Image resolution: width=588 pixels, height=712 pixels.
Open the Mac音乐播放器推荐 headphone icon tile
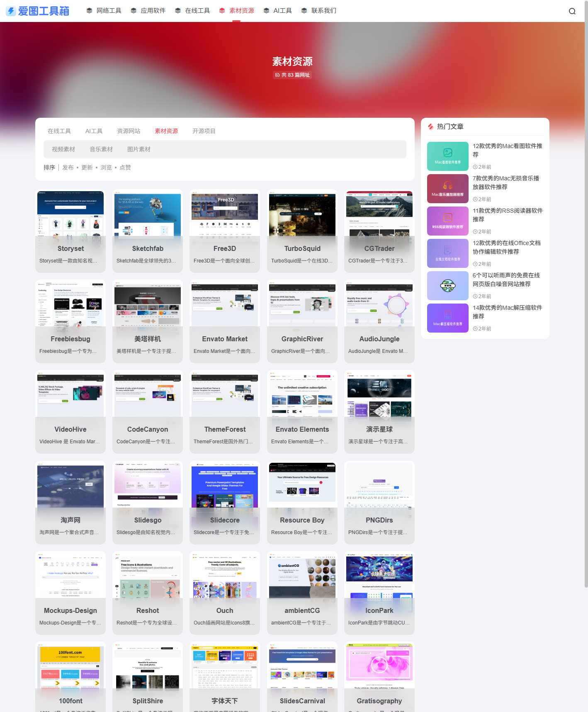pyautogui.click(x=447, y=189)
